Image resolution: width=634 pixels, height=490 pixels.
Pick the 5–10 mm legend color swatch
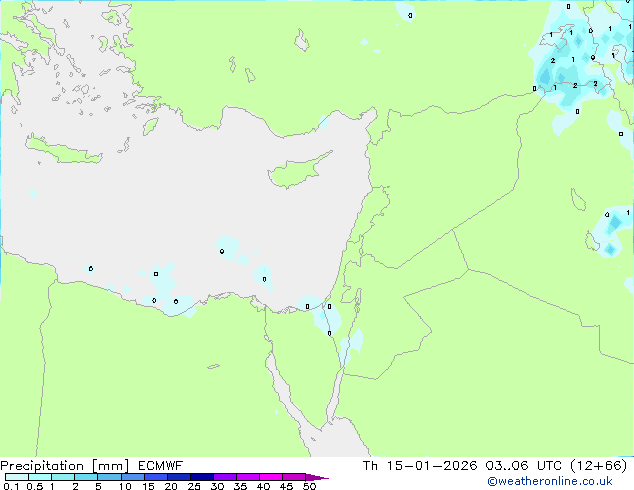pyautogui.click(x=110, y=477)
